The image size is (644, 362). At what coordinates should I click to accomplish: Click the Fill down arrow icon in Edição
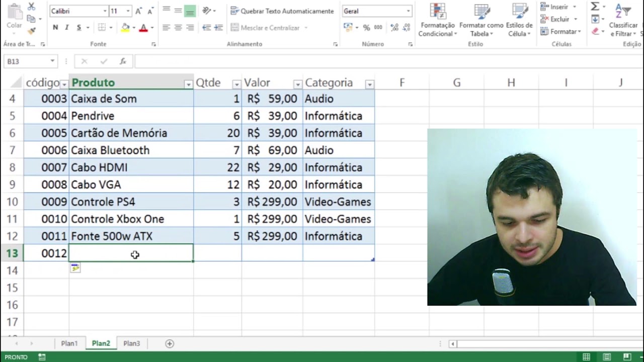coord(595,19)
